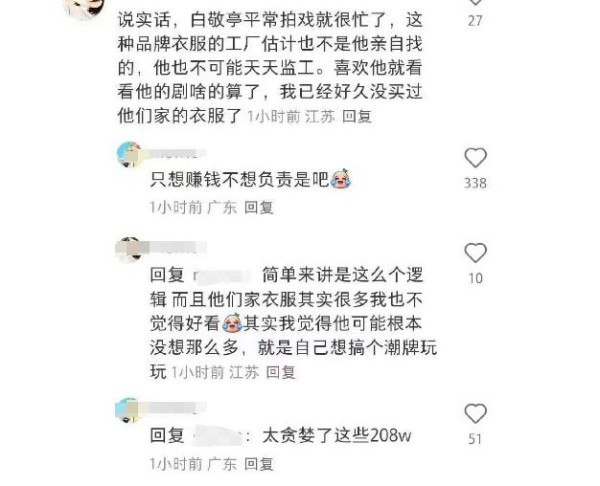Viewport: 600px width, 486px height.
Task: Like the comment '只想赚钱不想负责是吧'
Action: click(x=475, y=158)
